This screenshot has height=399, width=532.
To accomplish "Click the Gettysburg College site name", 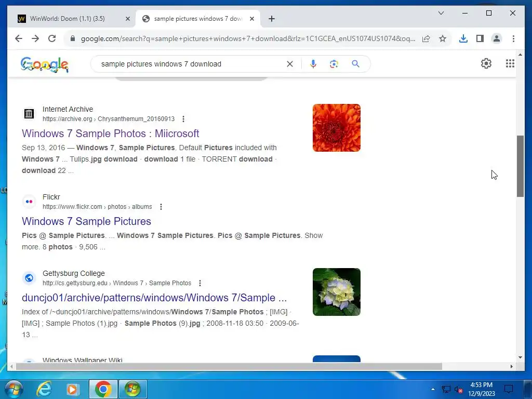I will coord(74,273).
